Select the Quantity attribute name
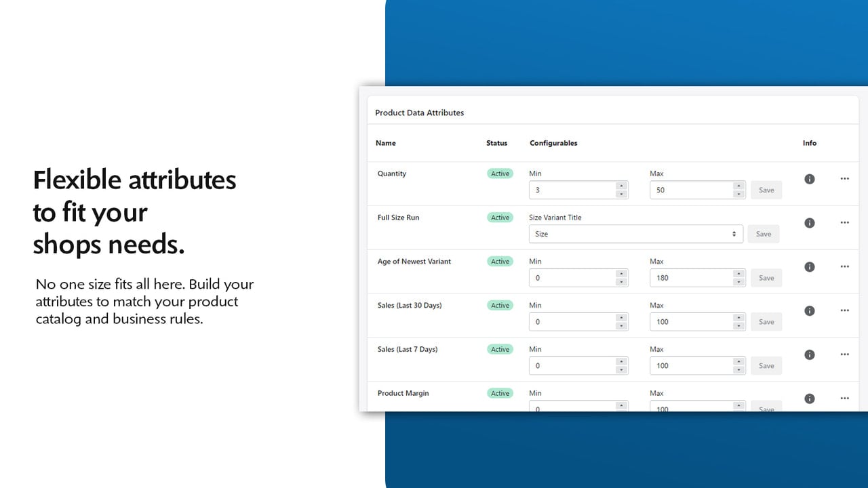 [x=392, y=174]
